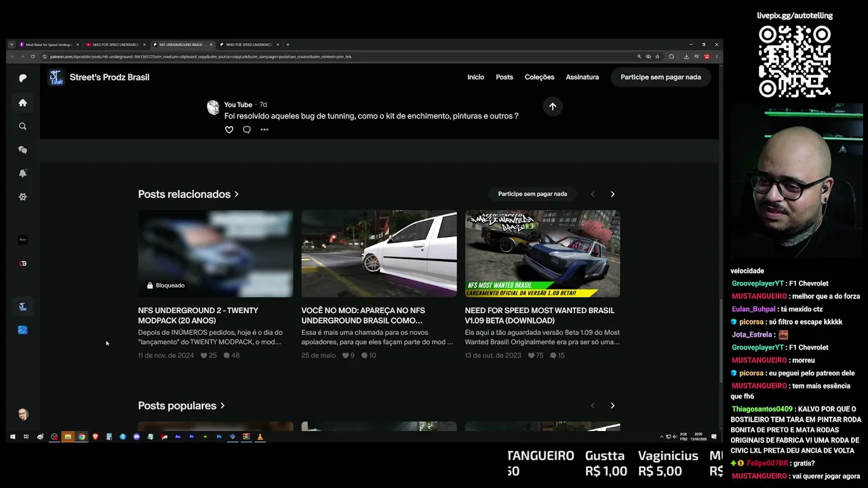Open Premiere Pro from the taskbar
868x488 pixels.
coord(192,437)
